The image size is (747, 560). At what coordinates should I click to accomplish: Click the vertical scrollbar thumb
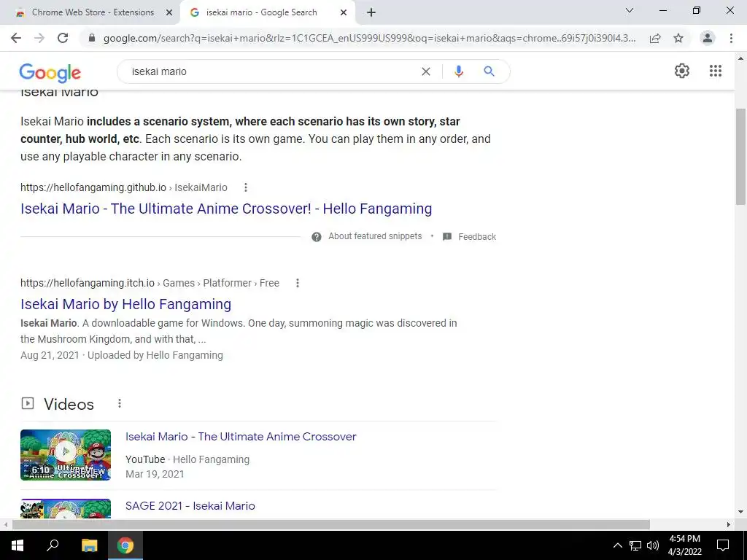pos(740,157)
